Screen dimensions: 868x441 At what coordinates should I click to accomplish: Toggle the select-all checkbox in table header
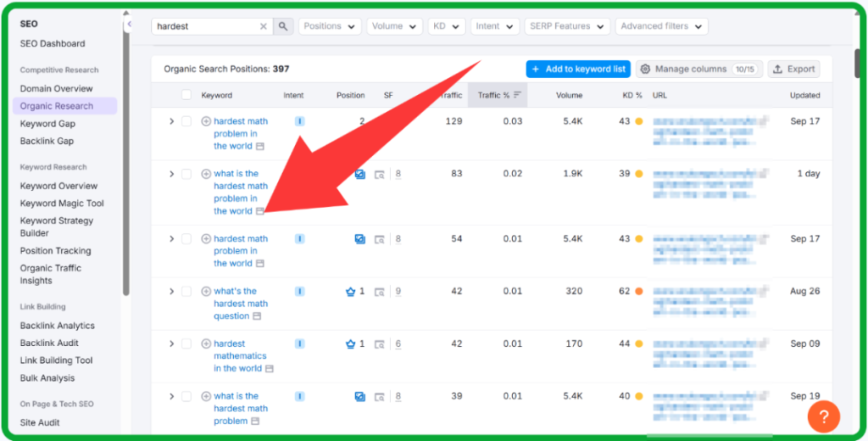click(186, 95)
